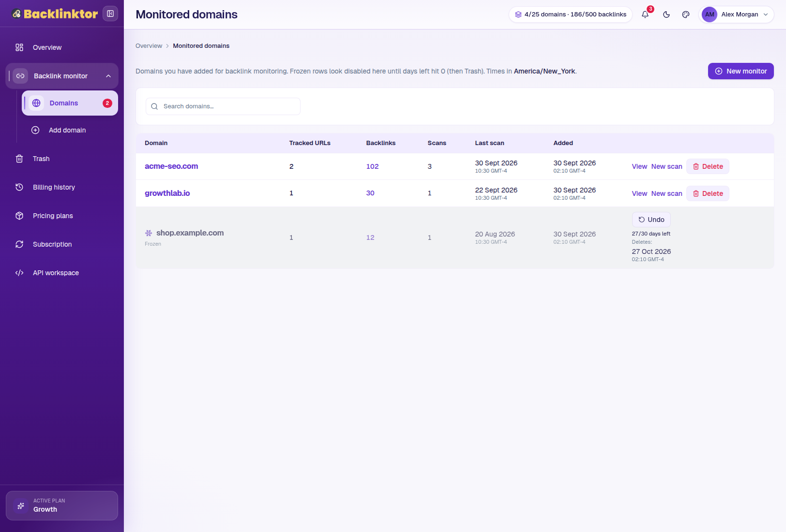Open the Add domain page
The image size is (786, 532).
pos(70,130)
